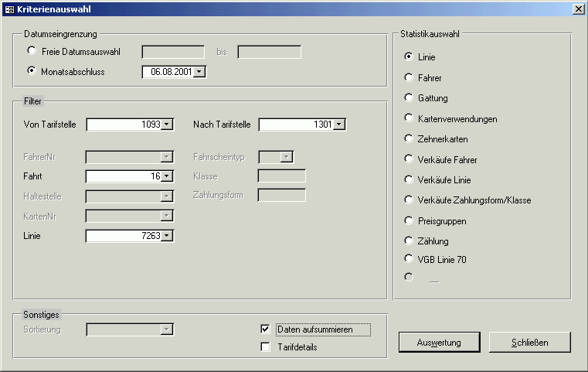588x372 pixels.
Task: Select the unlabeled last statistic radio button
Action: click(x=409, y=277)
